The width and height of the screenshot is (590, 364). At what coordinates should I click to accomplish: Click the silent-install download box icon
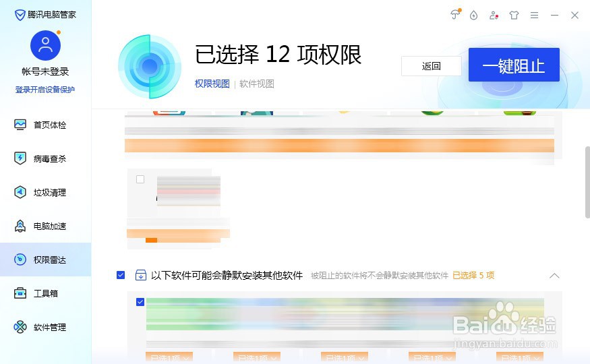click(x=141, y=275)
